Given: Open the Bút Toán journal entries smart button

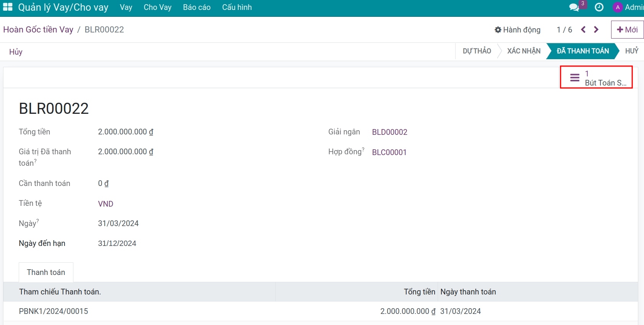Looking at the screenshot, I should pos(596,78).
